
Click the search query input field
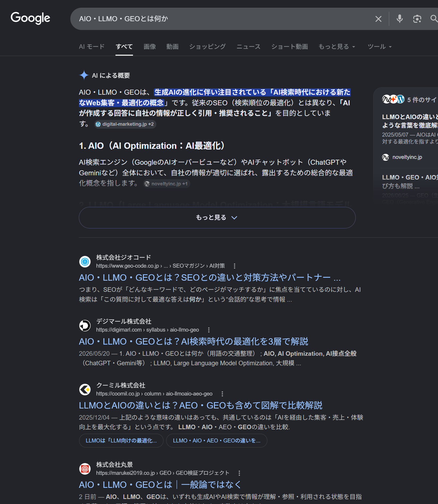click(x=223, y=19)
